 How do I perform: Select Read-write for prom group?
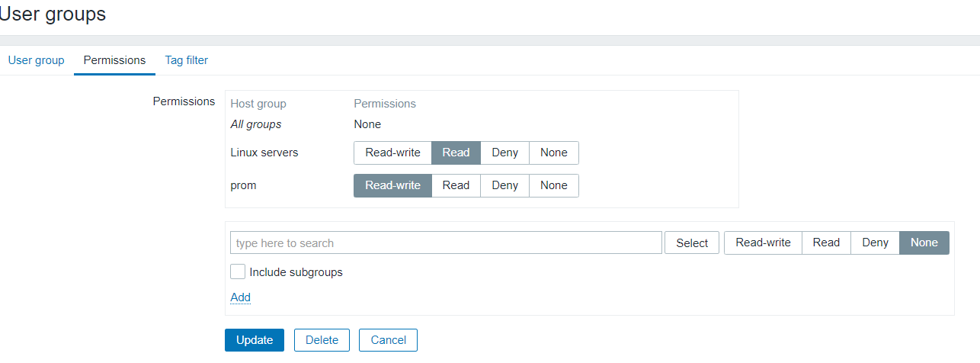392,185
